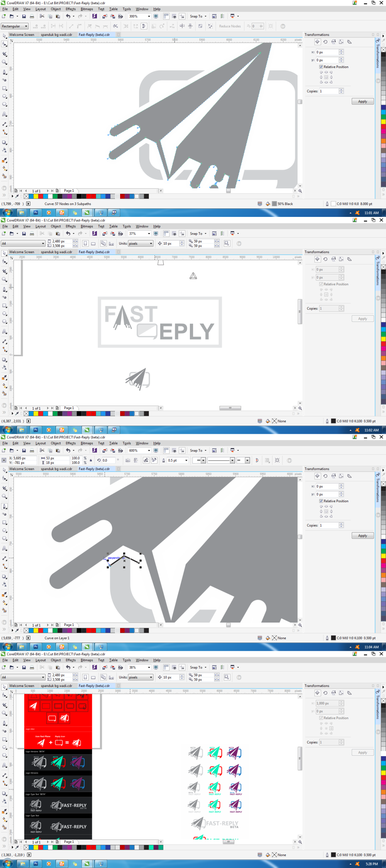Screen dimensions: 386x868
Task: Click Full-screen preview icon in 300% zoom window
Action: tap(156, 16)
